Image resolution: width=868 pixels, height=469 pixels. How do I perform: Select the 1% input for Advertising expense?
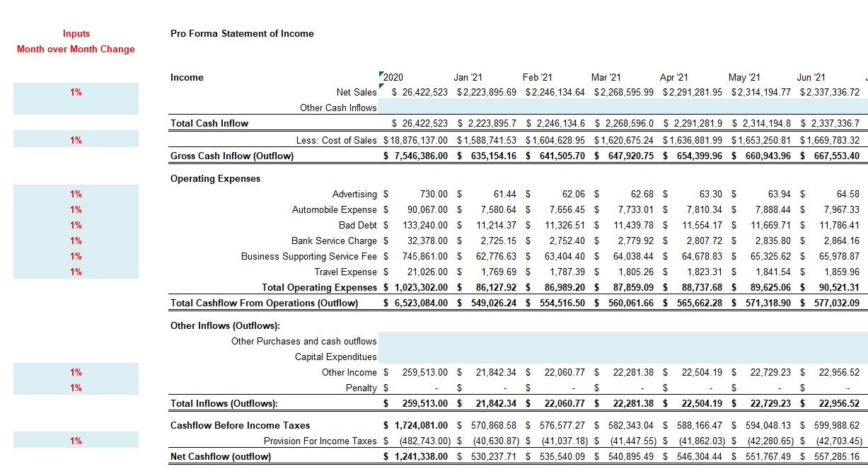[76, 194]
